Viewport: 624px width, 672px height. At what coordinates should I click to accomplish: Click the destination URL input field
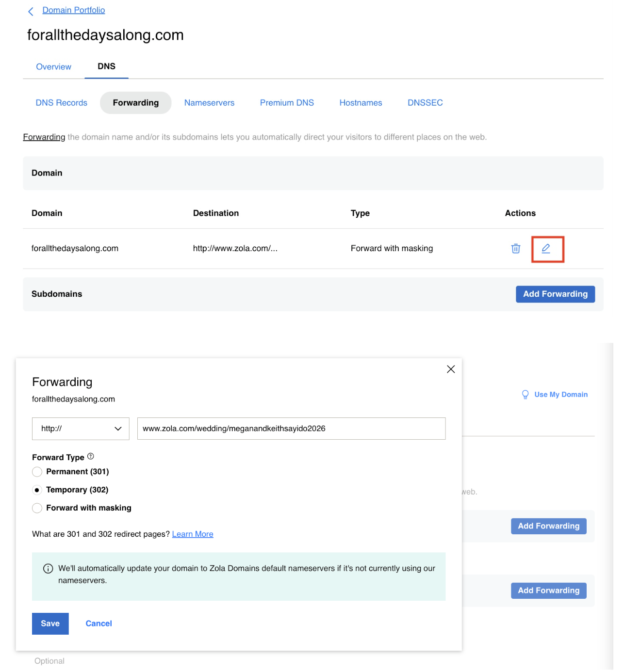pyautogui.click(x=291, y=429)
